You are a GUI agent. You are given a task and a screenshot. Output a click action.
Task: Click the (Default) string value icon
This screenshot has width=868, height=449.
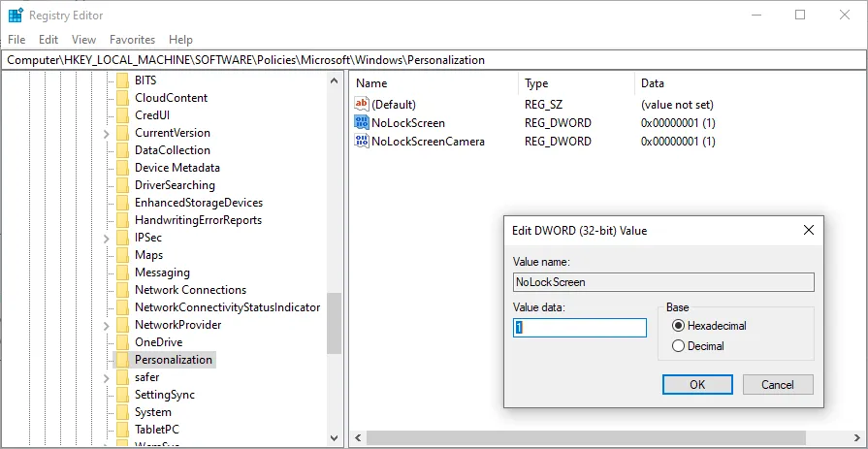(x=363, y=105)
